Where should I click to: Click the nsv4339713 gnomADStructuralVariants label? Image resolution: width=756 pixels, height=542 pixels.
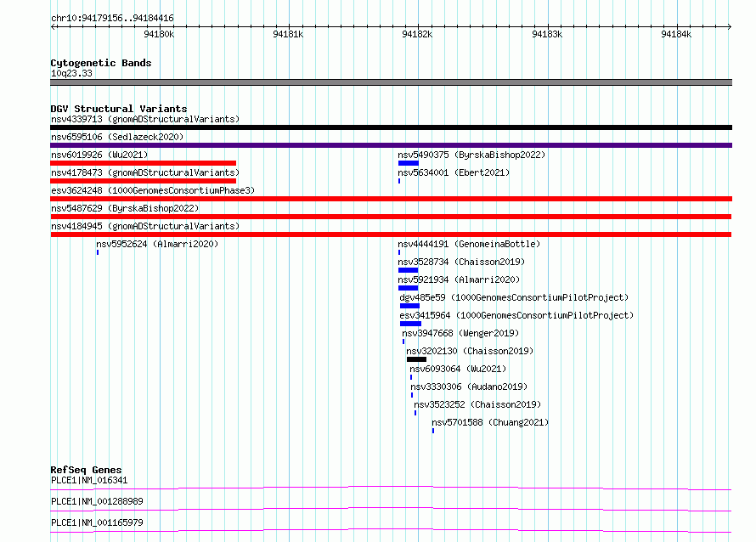pyautogui.click(x=145, y=119)
